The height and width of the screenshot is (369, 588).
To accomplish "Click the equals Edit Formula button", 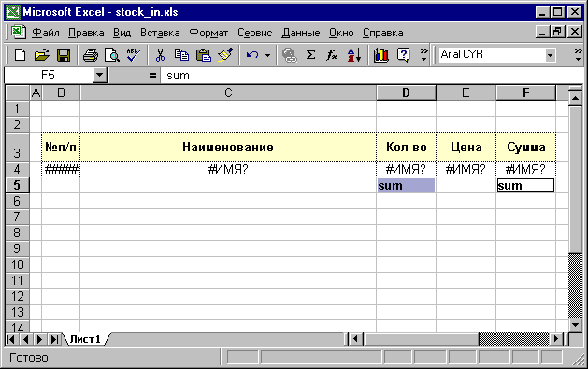I will (152, 76).
